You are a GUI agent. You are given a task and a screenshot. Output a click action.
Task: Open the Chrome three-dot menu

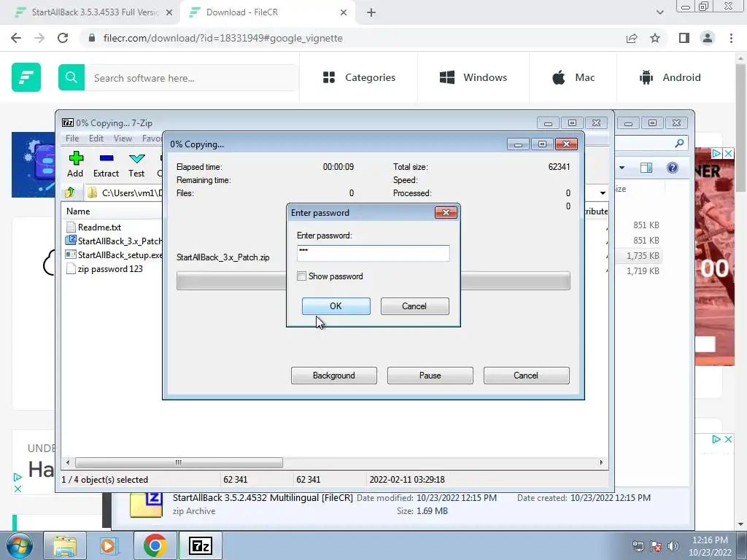click(731, 38)
